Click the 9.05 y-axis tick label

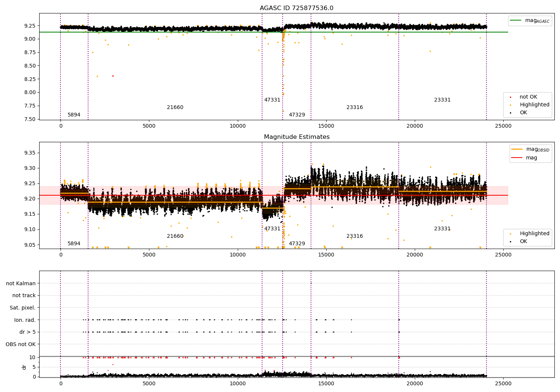click(29, 245)
